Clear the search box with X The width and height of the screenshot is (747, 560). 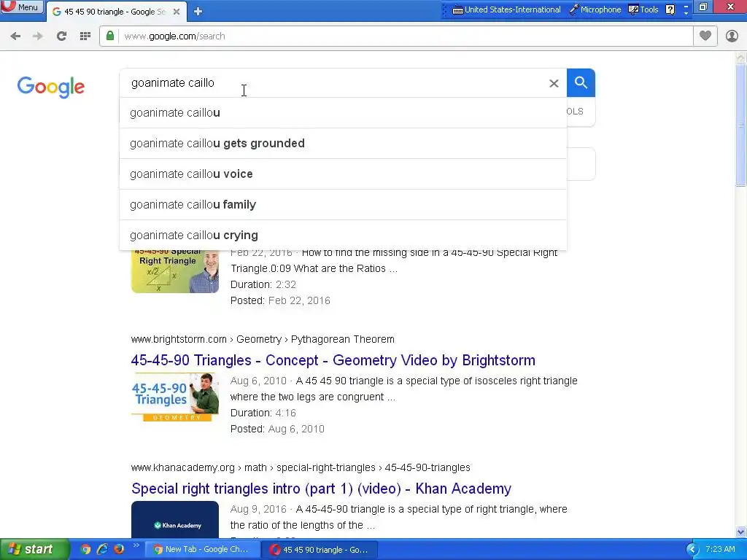click(554, 83)
